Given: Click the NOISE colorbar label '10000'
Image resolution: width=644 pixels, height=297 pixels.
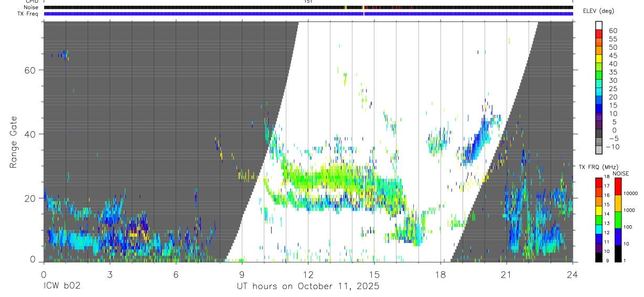Looking at the screenshot, I should click(x=631, y=194).
